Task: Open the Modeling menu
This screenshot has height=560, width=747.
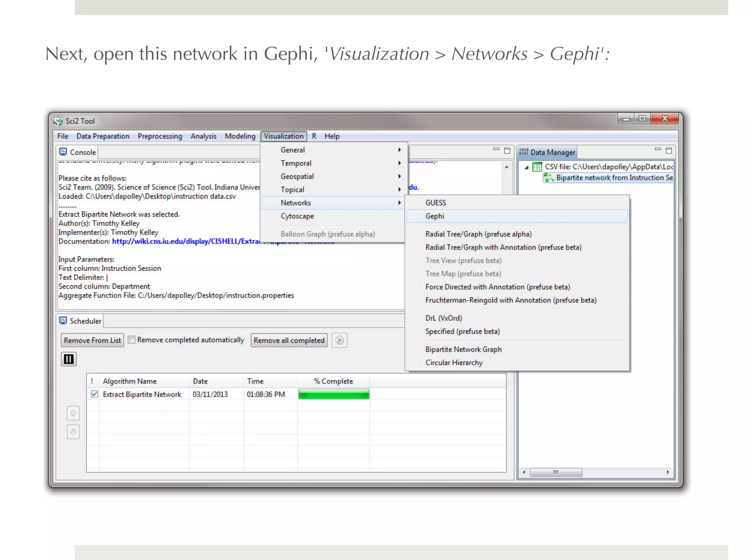Action: pos(240,136)
